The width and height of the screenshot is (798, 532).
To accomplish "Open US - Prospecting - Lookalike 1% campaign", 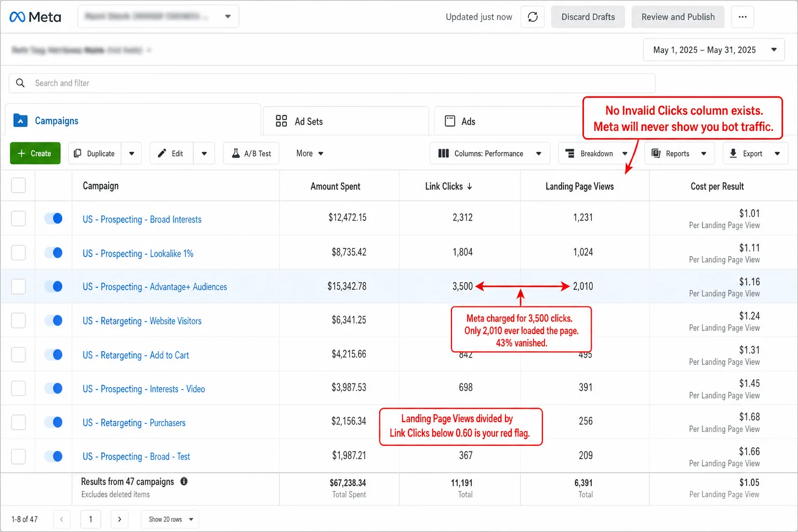I will point(138,254).
